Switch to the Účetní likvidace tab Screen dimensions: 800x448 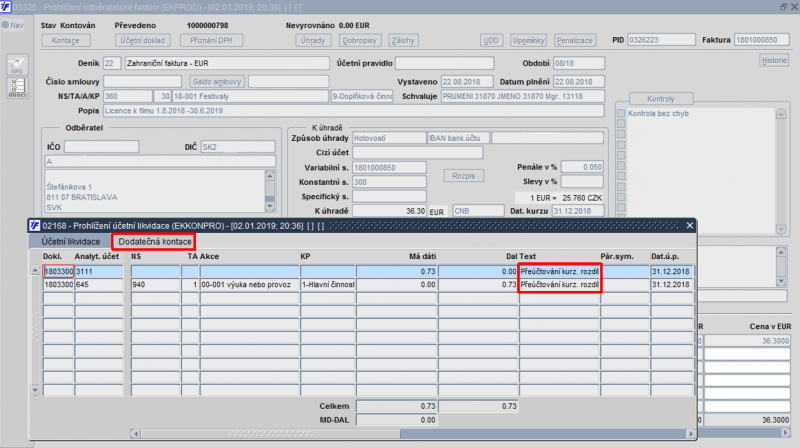[70, 241]
